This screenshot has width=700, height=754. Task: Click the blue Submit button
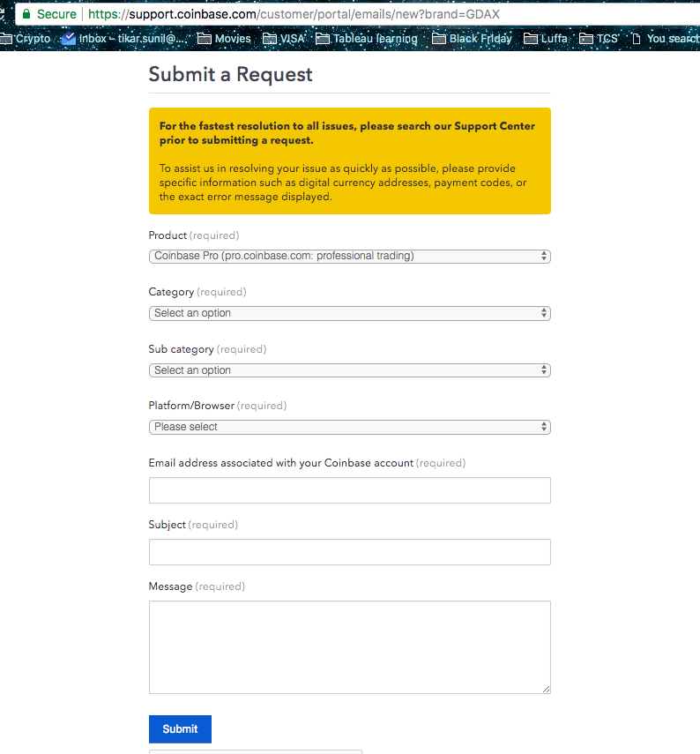(180, 729)
